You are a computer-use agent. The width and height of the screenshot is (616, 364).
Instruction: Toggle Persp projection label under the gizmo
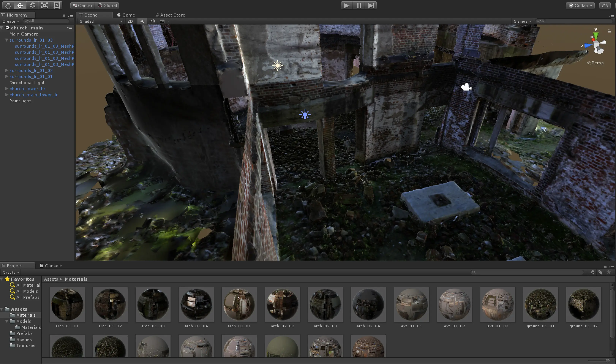coord(595,63)
